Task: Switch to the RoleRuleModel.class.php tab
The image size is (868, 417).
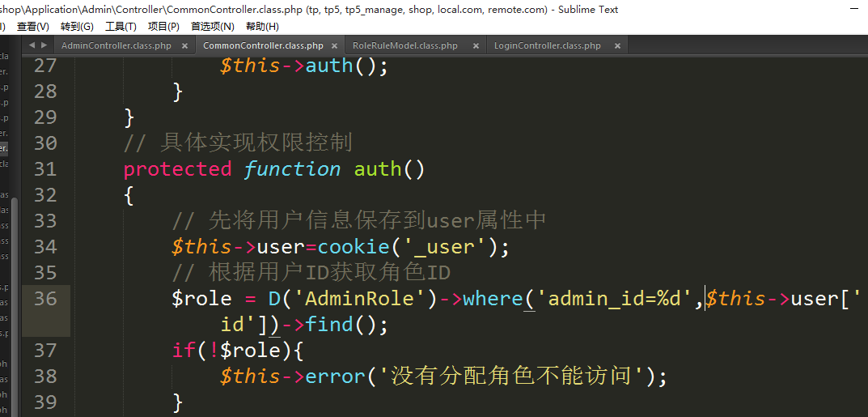Action: click(x=404, y=46)
